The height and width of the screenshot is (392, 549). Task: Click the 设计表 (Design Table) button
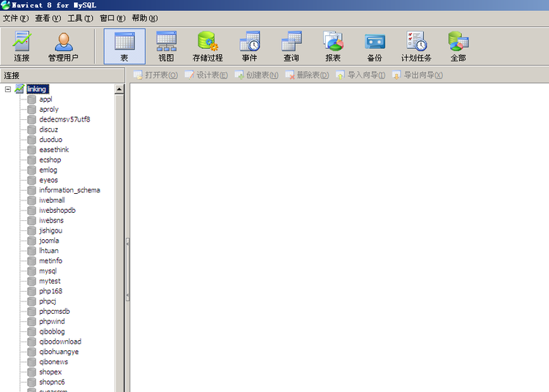click(206, 75)
